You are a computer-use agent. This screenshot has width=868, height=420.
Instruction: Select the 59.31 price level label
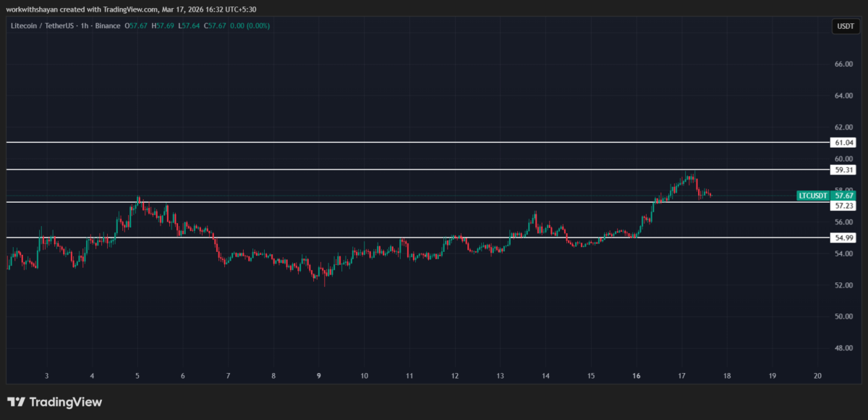tap(844, 170)
